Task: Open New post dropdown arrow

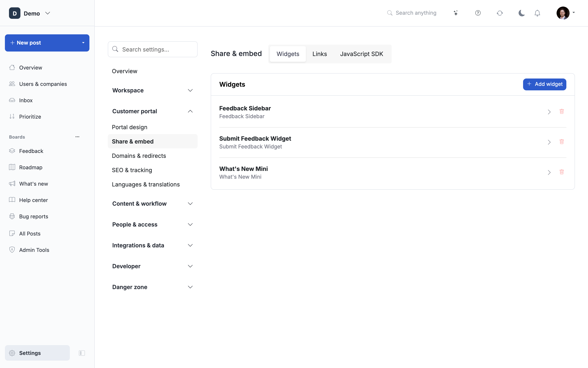Action: coord(83,43)
